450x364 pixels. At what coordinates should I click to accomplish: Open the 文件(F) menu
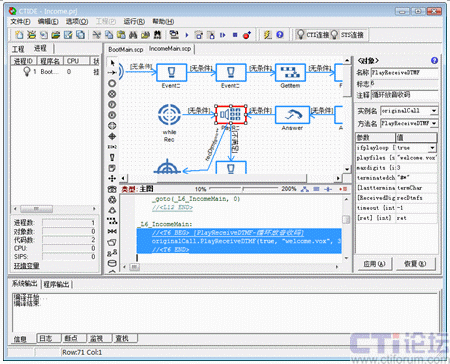(20, 22)
